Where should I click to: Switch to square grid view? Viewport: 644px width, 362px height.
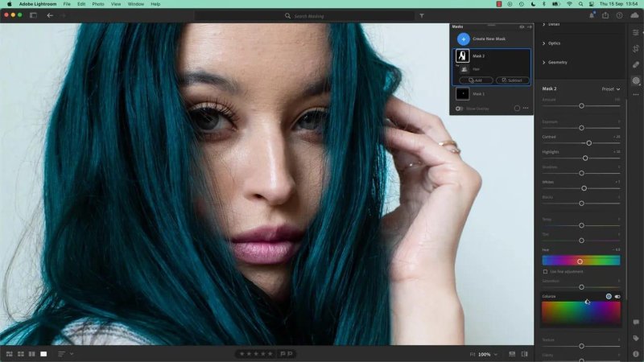(x=21, y=354)
